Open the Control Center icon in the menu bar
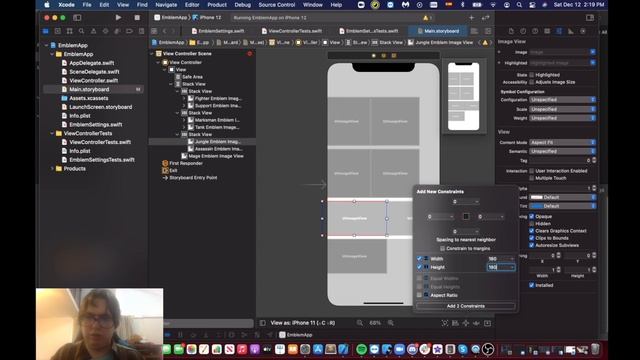This screenshot has width=640, height=360. click(532, 5)
